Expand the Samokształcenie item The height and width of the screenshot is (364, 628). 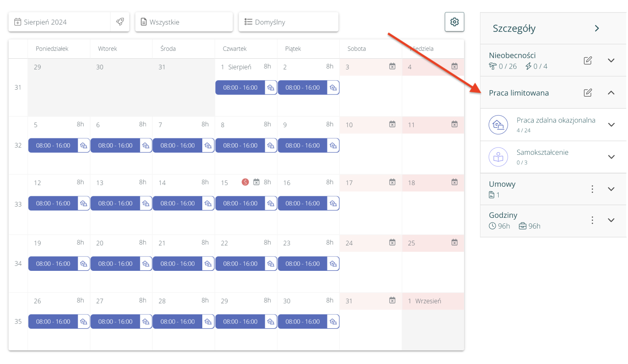[611, 157]
